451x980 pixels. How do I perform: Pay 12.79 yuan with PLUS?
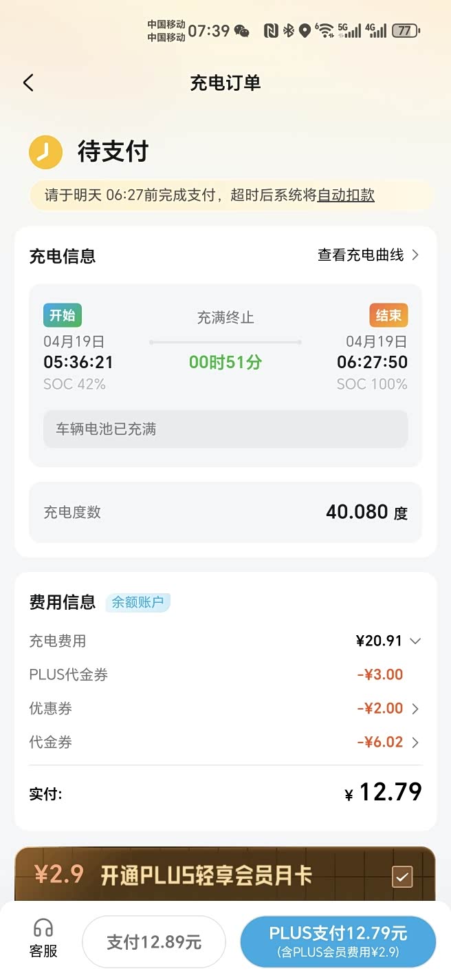338,941
